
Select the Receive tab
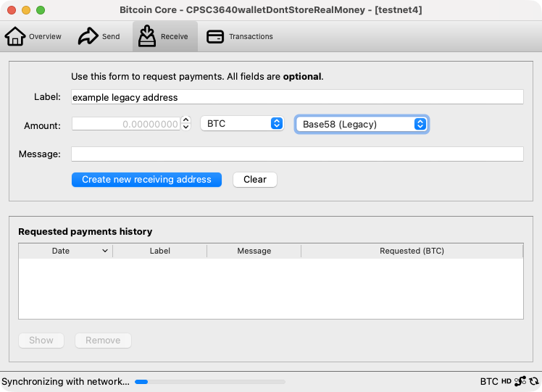[165, 36]
